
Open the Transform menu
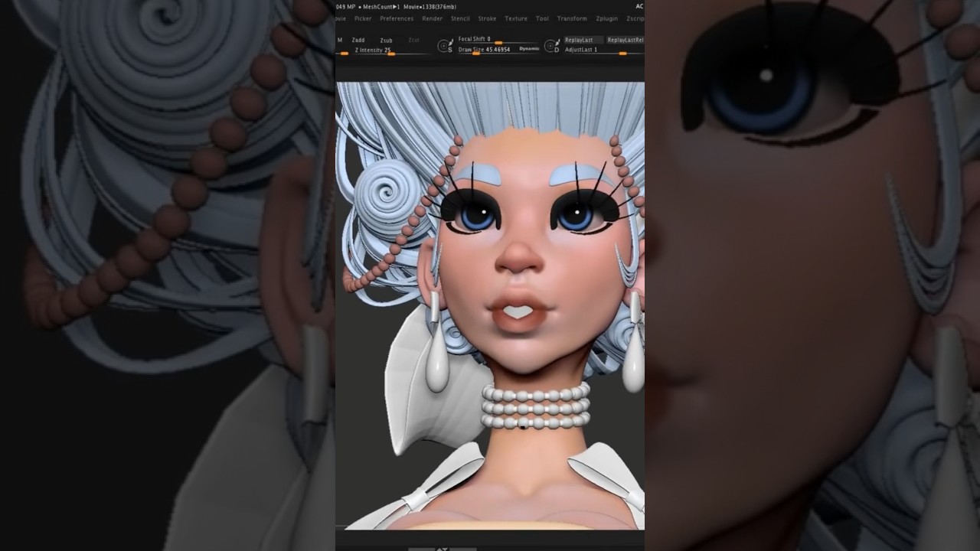572,18
